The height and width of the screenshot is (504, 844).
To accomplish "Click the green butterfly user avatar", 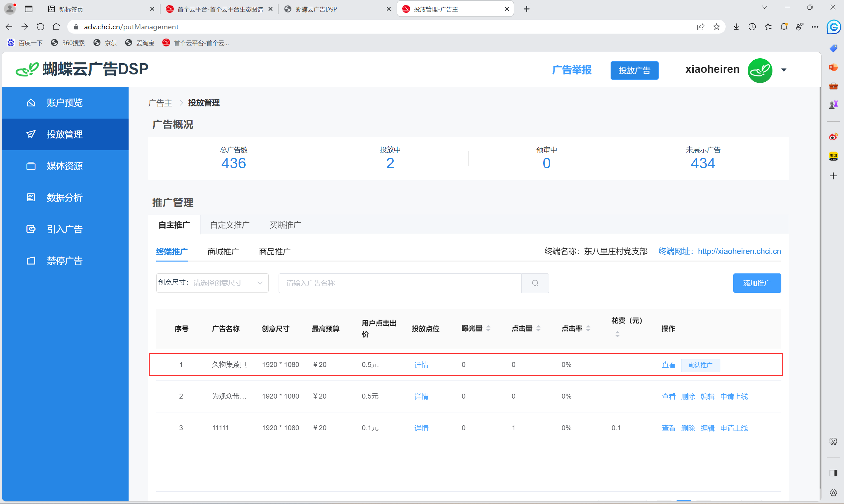I will coord(759,70).
